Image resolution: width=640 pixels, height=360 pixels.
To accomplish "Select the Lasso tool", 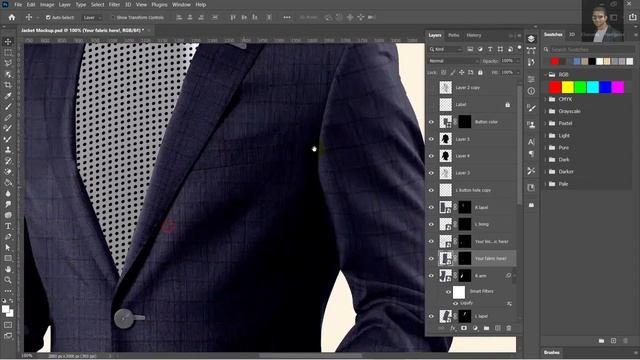I will click(8, 63).
